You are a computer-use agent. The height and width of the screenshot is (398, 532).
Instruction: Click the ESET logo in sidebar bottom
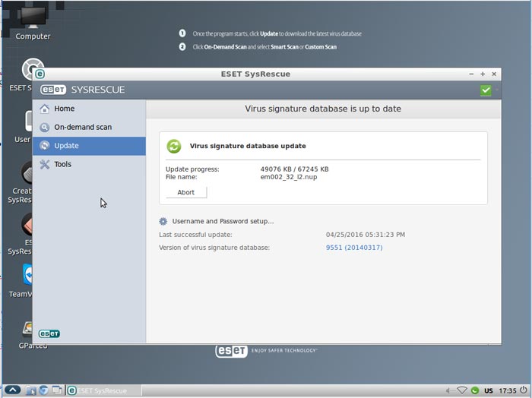pyautogui.click(x=49, y=334)
